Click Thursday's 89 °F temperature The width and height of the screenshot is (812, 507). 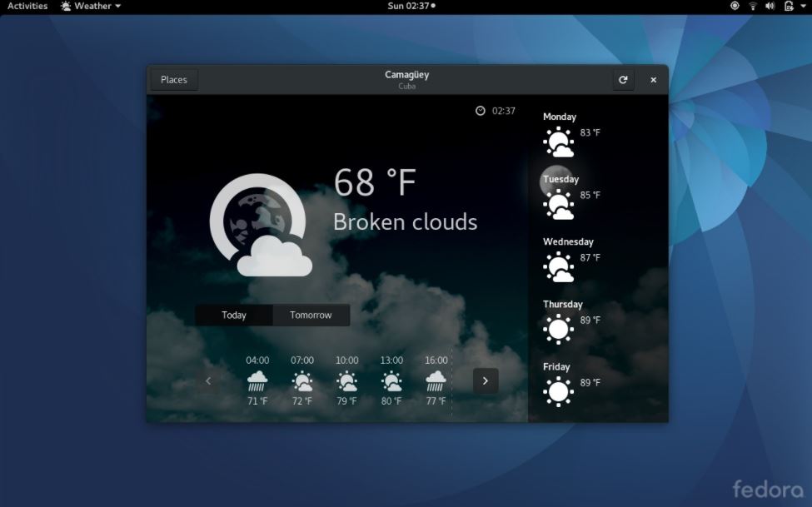tap(590, 320)
